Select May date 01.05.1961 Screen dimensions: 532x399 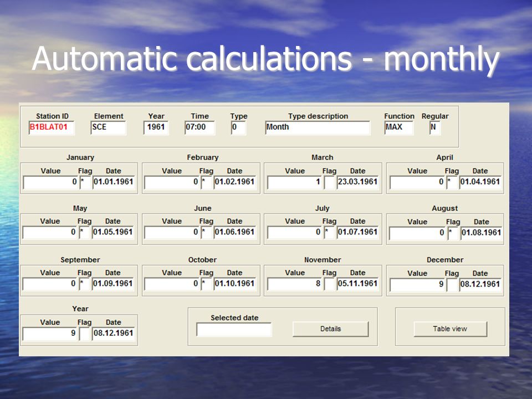click(x=113, y=232)
